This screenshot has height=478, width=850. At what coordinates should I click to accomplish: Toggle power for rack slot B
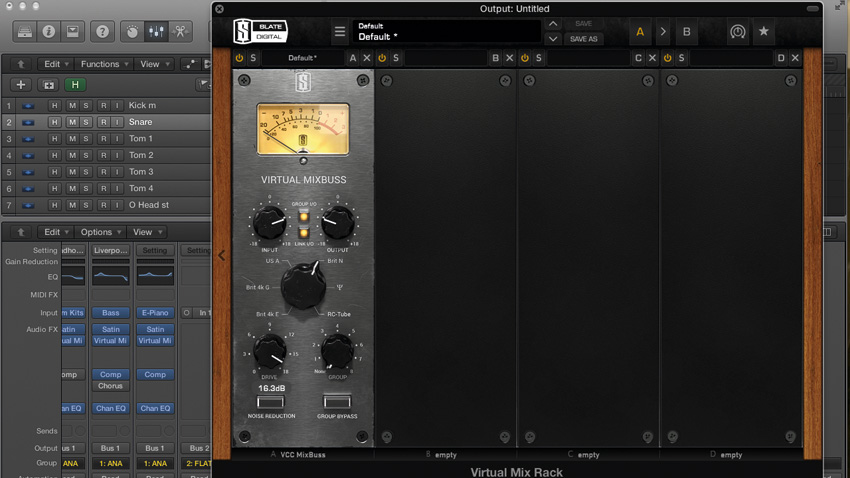point(382,58)
